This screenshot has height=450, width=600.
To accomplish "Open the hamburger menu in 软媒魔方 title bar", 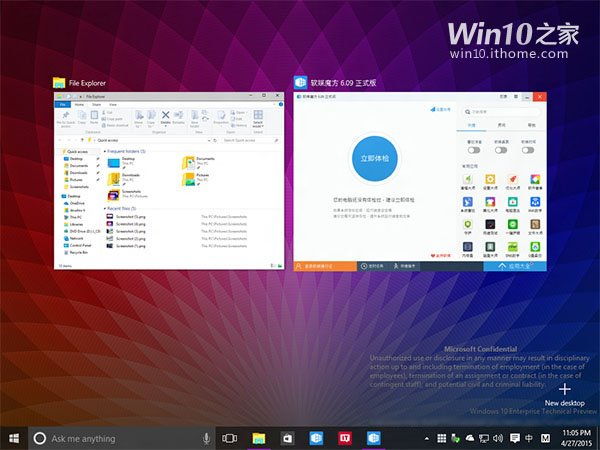I will click(x=515, y=97).
